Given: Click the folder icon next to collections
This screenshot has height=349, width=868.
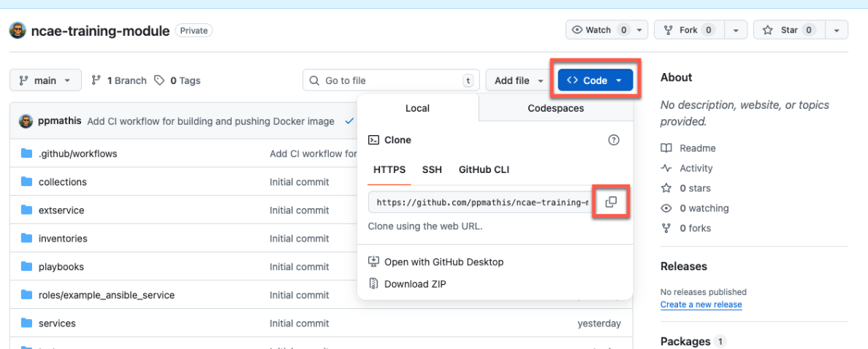Looking at the screenshot, I should tap(26, 181).
